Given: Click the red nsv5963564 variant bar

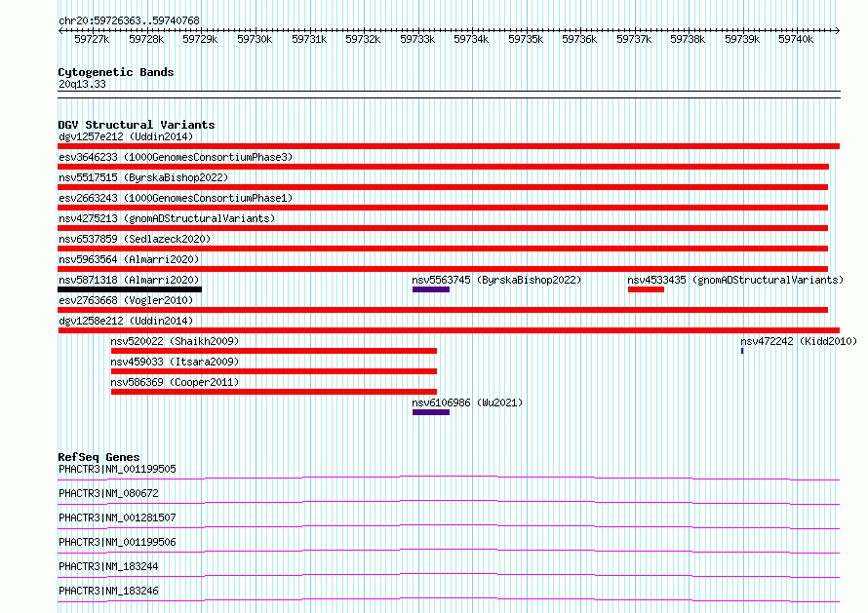Looking at the screenshot, I should 443,269.
